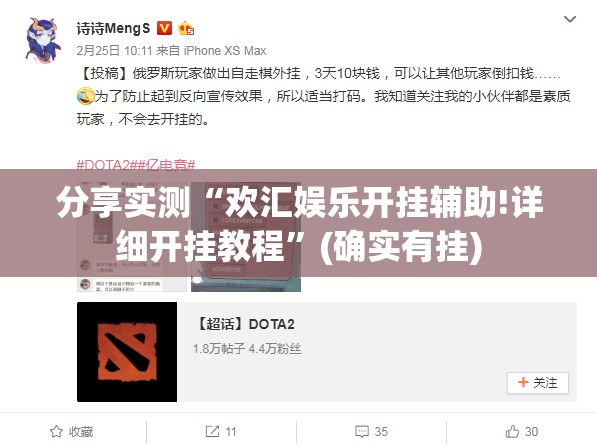This screenshot has height=446, width=597.
Task: Open 诗诗MengS profile avatar
Action: (x=43, y=40)
